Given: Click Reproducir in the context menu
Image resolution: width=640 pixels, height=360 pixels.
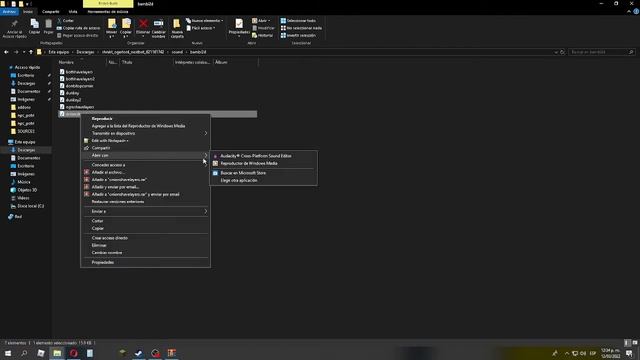Looking at the screenshot, I should 102,119.
